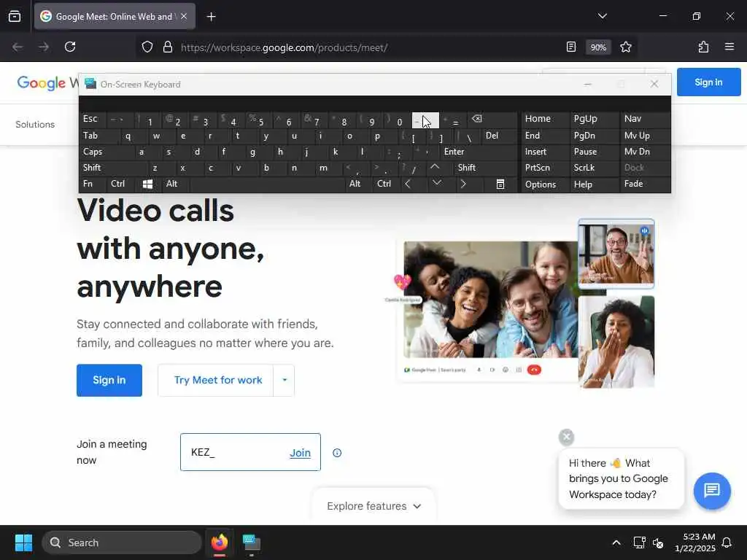Click the network status tray icon
This screenshot has height=560, width=747.
(639, 542)
